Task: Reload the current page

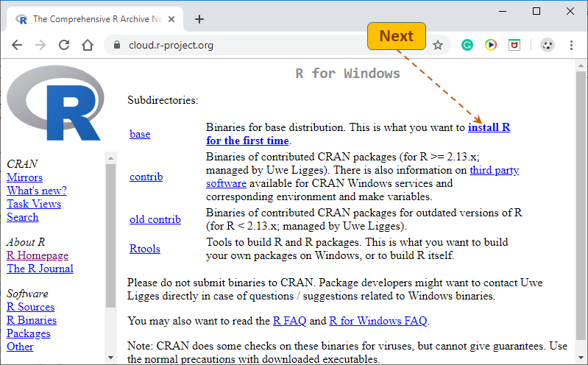Action: (x=64, y=45)
